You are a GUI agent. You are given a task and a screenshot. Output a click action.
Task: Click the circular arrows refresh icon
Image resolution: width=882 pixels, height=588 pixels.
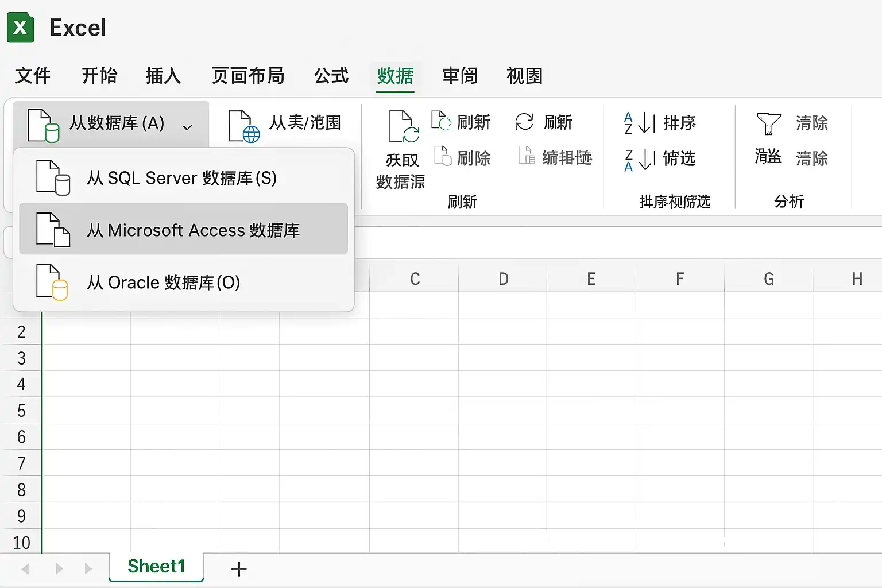[x=524, y=122]
